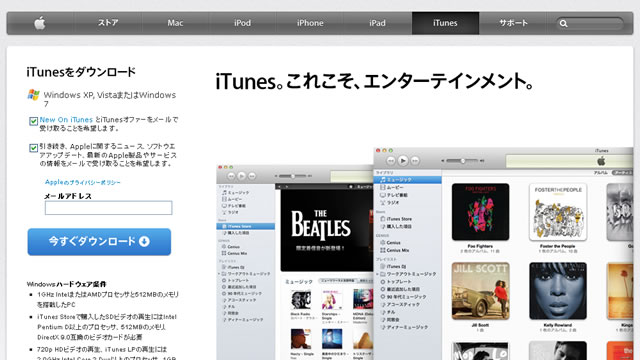Viewport: 640px width, 360px height.
Task: Uncheck the Apple news and updates checkbox
Action: coord(33,148)
